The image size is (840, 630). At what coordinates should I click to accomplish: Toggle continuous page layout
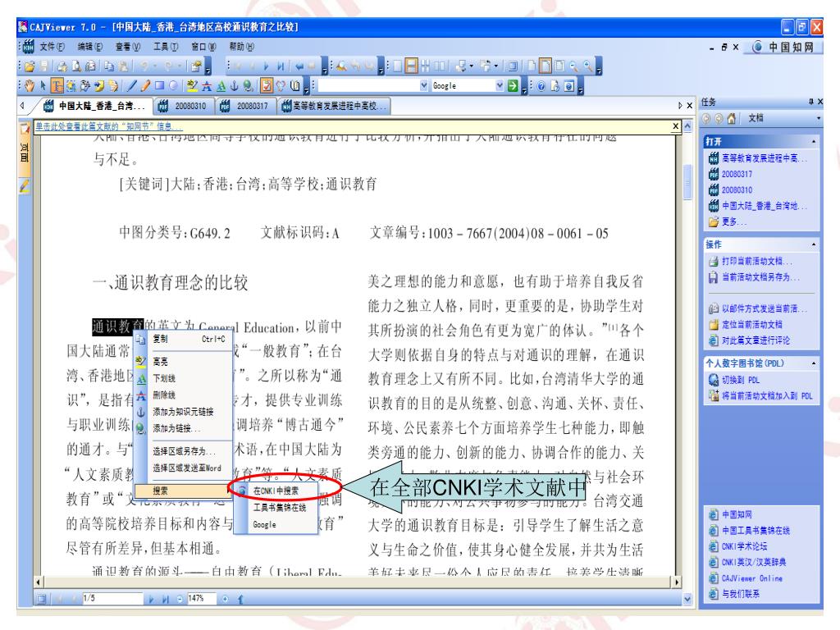point(411,66)
